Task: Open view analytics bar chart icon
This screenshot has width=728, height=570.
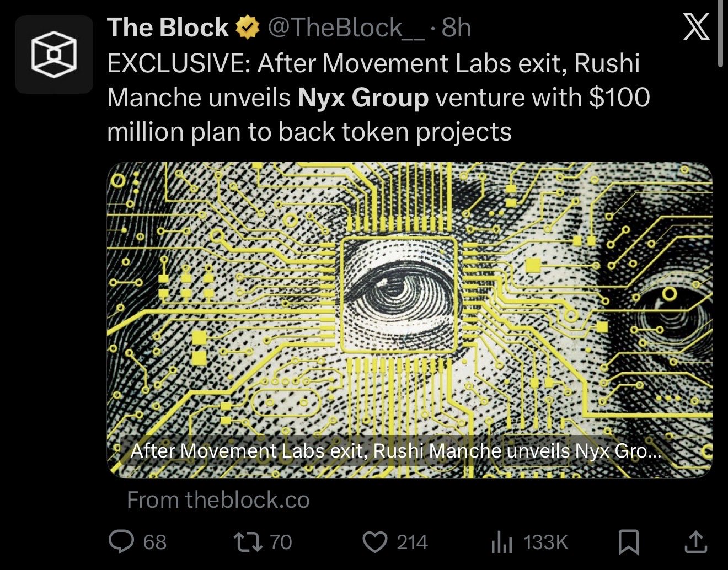Action: click(x=501, y=542)
